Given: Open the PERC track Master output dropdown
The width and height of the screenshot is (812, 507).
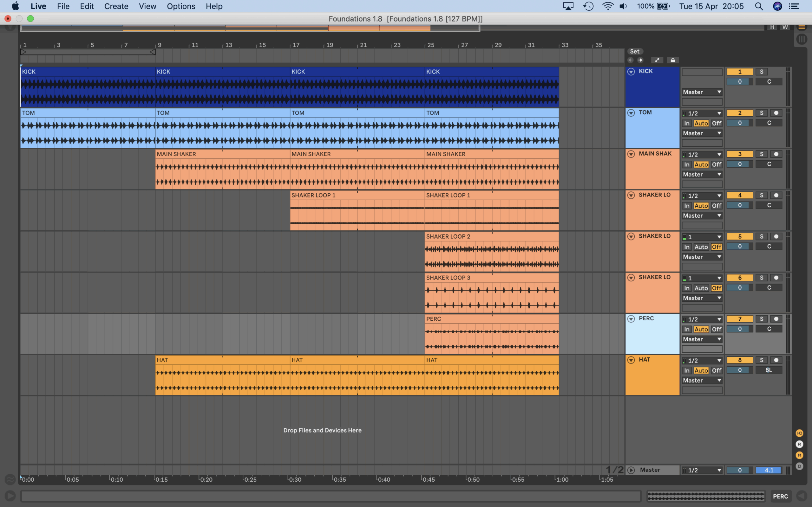Looking at the screenshot, I should [702, 339].
